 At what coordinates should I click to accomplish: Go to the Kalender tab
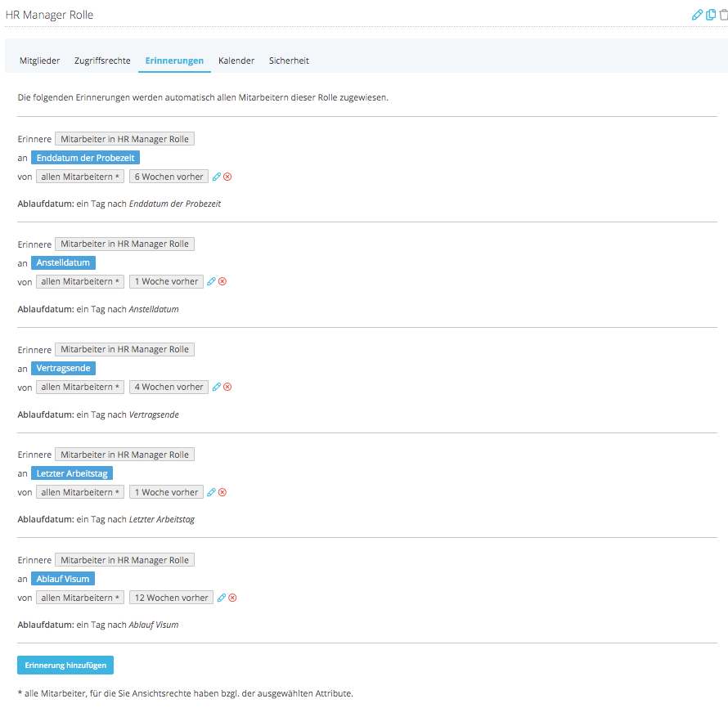(236, 60)
